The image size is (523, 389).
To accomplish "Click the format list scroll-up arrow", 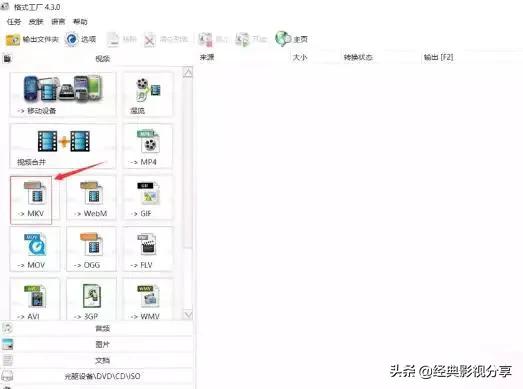I will [188, 72].
